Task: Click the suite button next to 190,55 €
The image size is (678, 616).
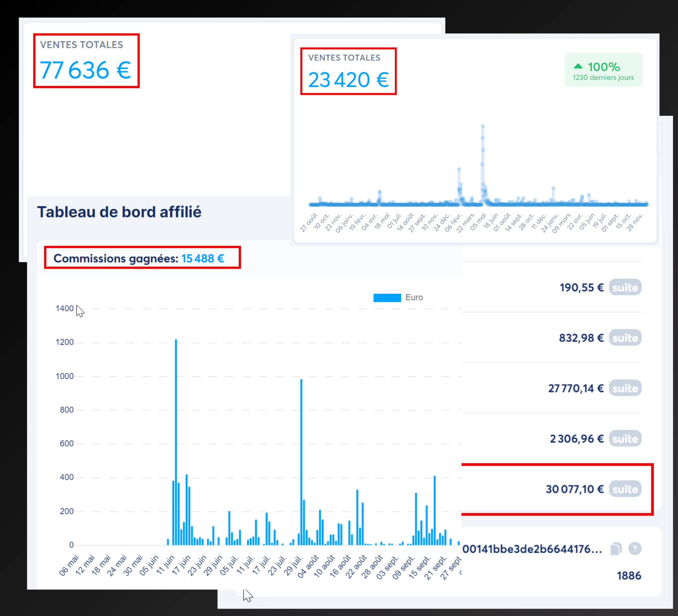Action: coord(625,287)
